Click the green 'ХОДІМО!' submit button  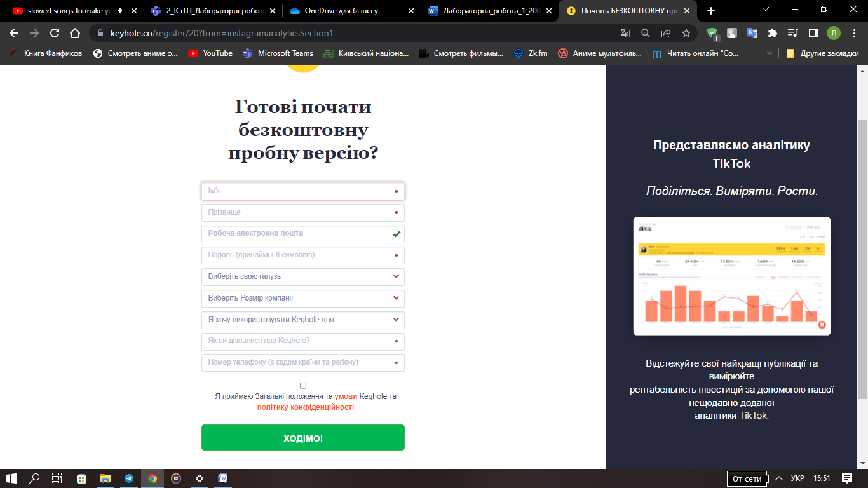303,438
